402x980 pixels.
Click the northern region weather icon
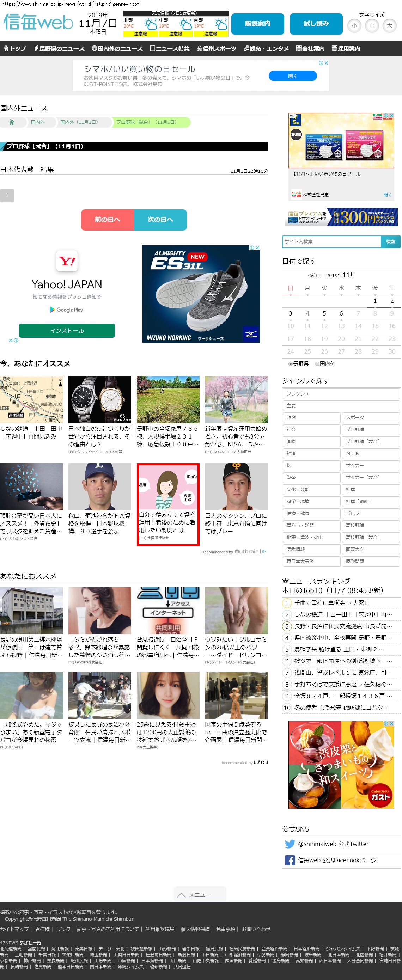150,25
